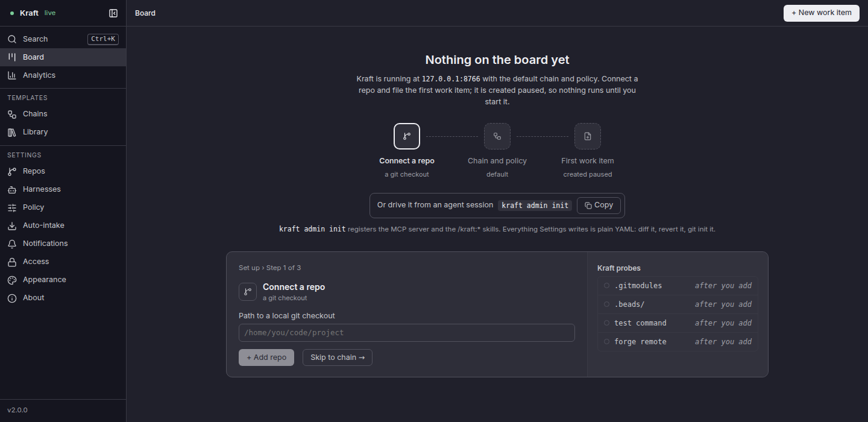The height and width of the screenshot is (422, 868).
Task: Click the Policy sliders icon
Action: (x=11, y=207)
